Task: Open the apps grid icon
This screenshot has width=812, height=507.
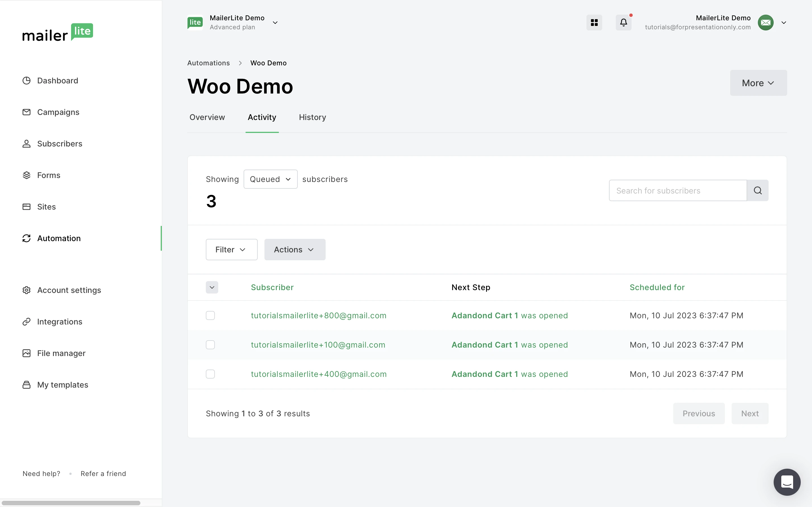Action: 594,23
